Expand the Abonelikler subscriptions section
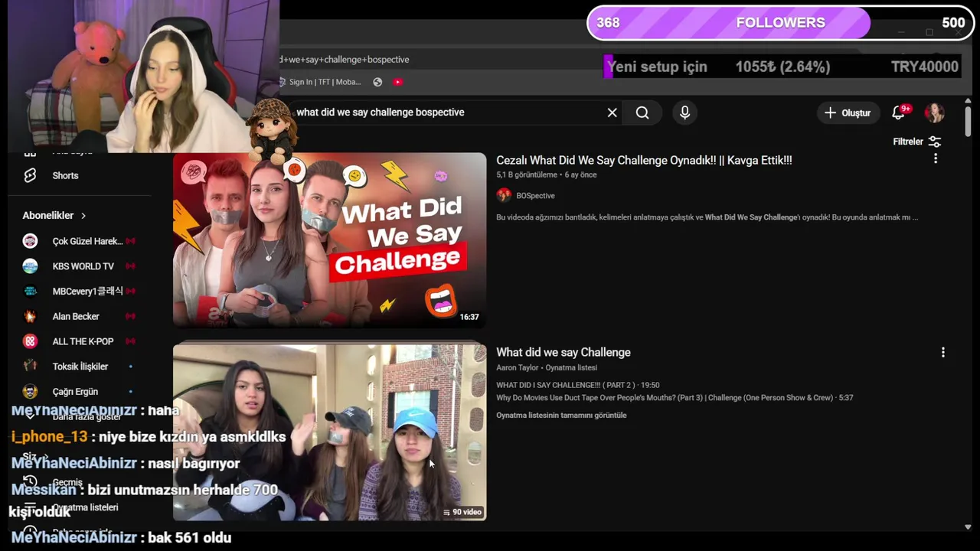This screenshot has height=551, width=980. 54,216
